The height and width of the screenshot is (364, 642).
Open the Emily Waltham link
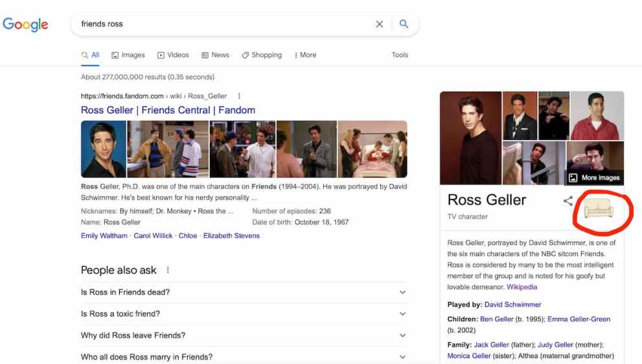[x=104, y=235]
